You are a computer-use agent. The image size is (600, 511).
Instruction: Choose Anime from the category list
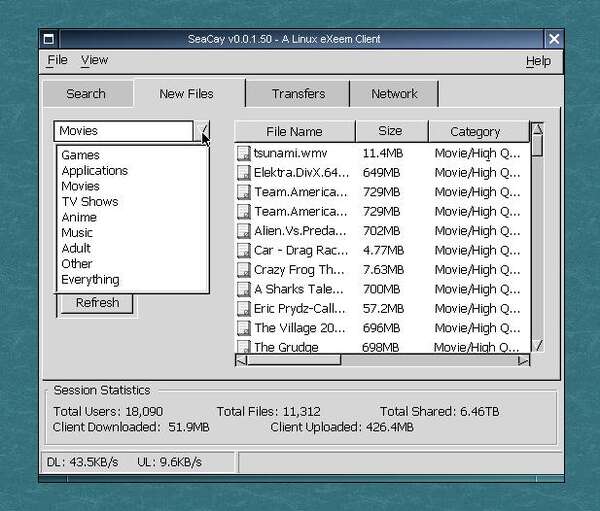coord(79,217)
